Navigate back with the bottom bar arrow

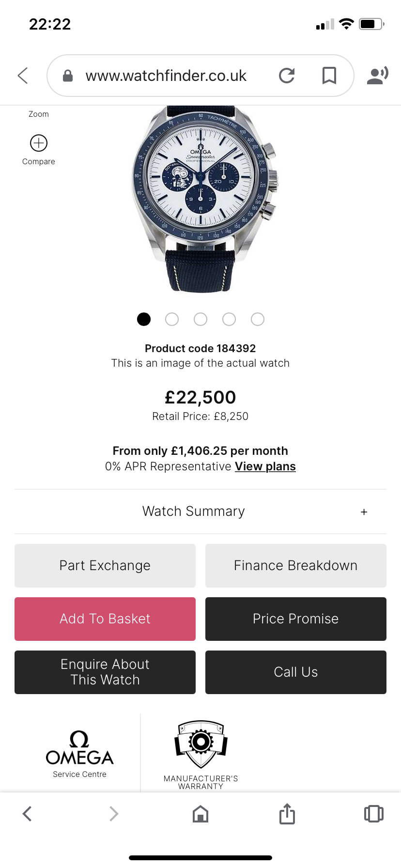point(28,814)
